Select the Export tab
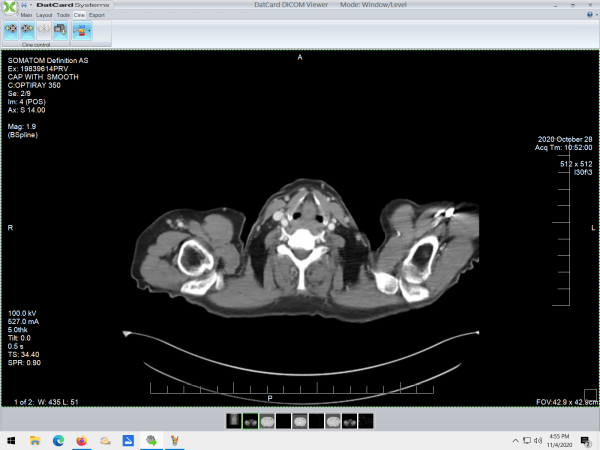This screenshot has height=450, width=600. point(97,16)
